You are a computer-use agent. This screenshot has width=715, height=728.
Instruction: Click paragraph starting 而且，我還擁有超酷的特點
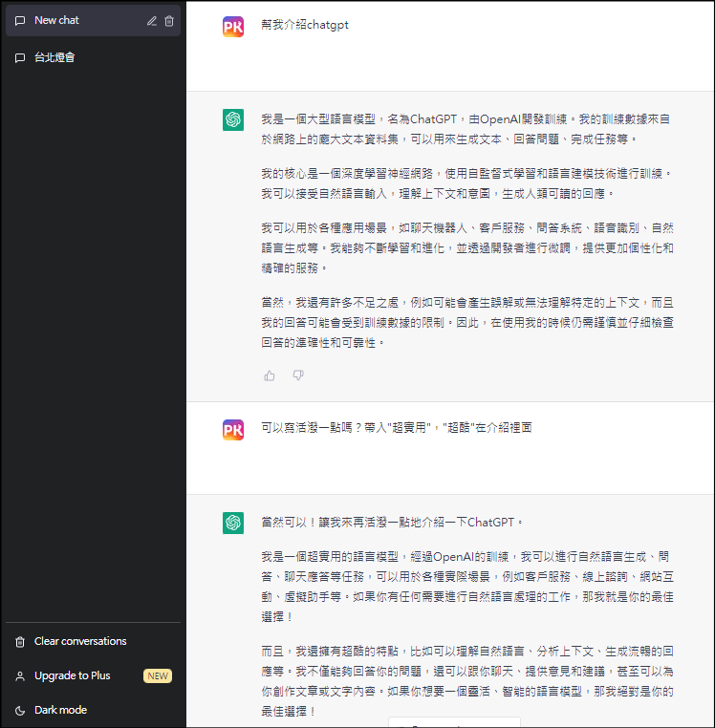pyautogui.click(x=467, y=681)
